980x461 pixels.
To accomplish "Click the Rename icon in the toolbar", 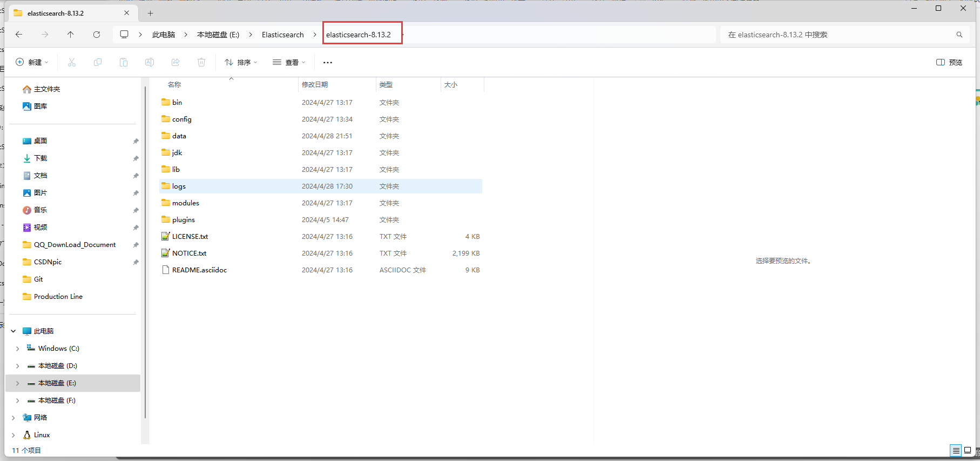I will click(150, 62).
